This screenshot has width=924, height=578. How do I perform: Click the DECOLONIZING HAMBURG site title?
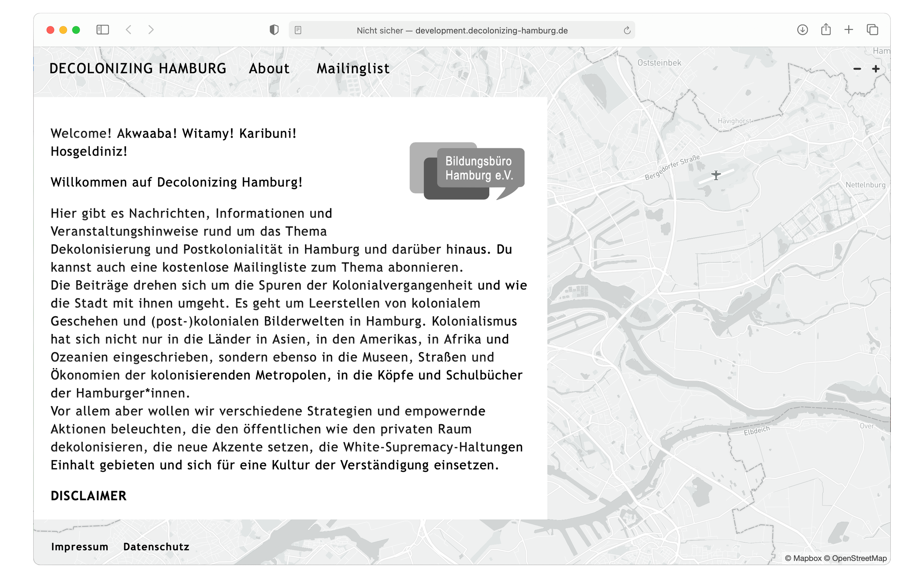click(x=138, y=68)
